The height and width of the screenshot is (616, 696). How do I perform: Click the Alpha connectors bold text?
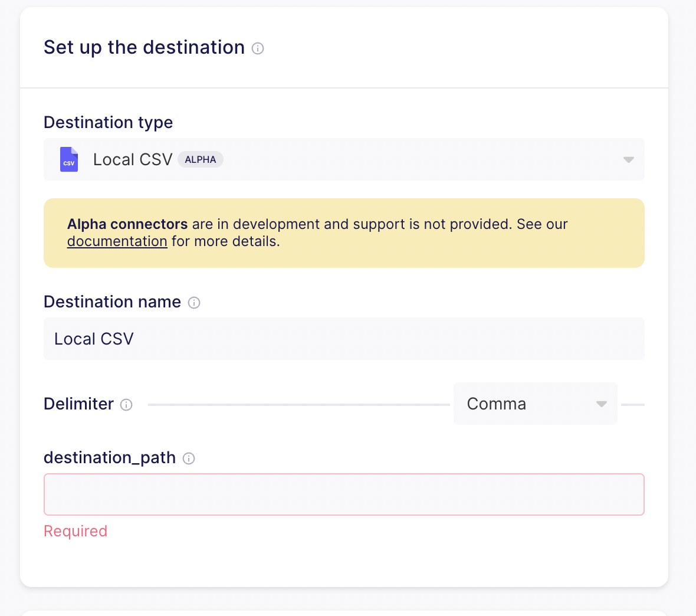pos(127,224)
